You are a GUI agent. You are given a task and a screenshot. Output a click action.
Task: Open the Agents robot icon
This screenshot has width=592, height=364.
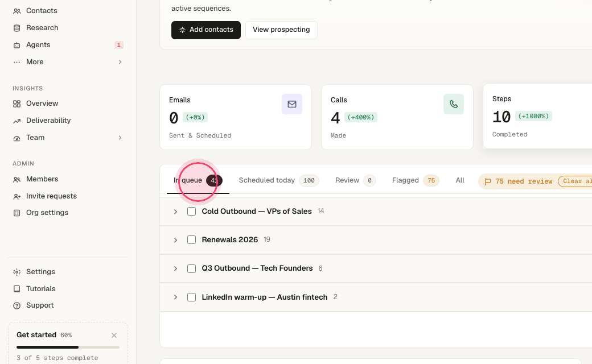[17, 45]
